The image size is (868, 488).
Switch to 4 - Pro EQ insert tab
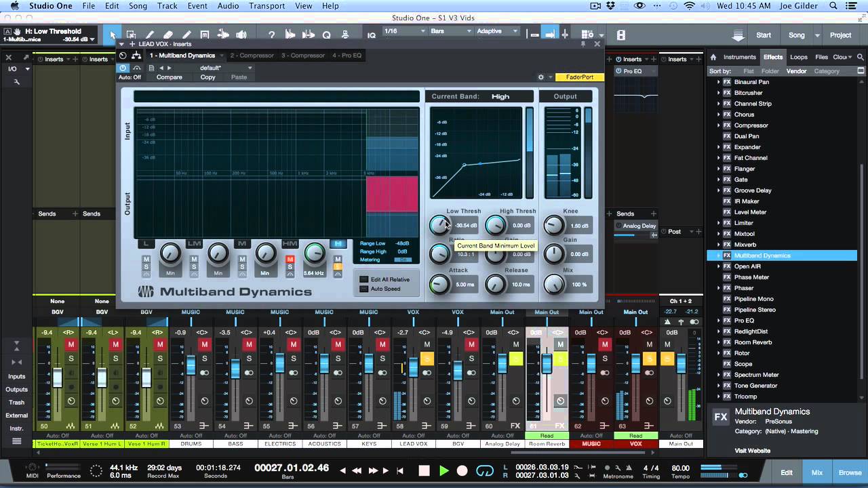click(347, 56)
